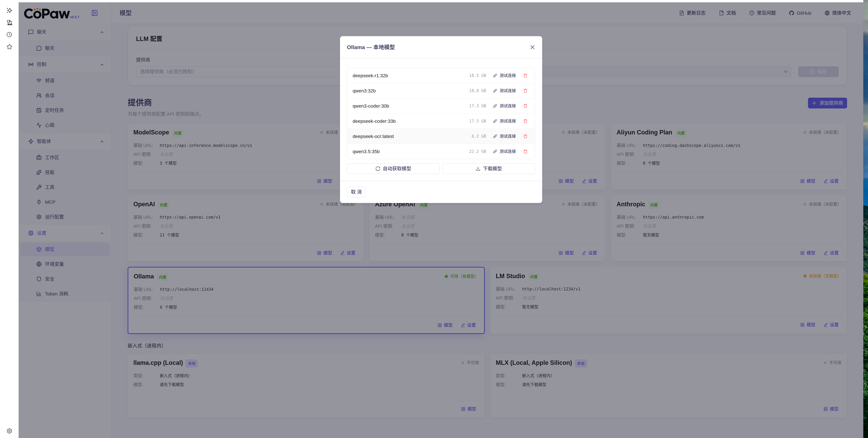Open 环境变量 settings page
Image resolution: width=868 pixels, height=438 pixels.
[54, 264]
